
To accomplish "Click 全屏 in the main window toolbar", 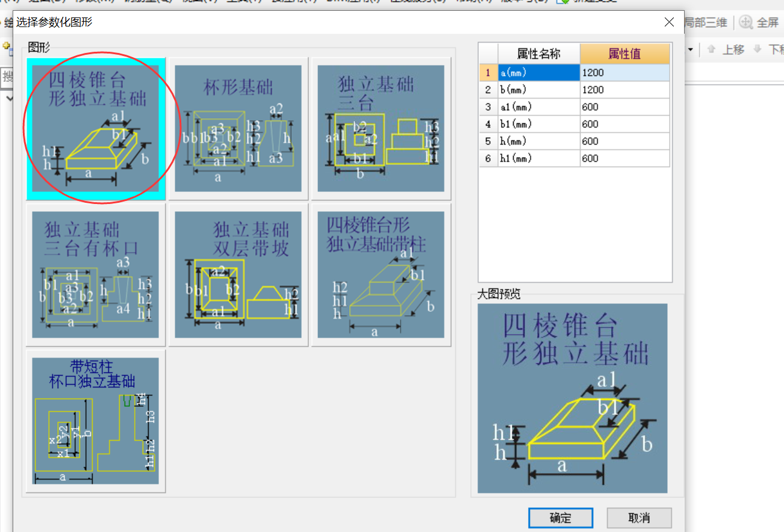I will click(759, 23).
